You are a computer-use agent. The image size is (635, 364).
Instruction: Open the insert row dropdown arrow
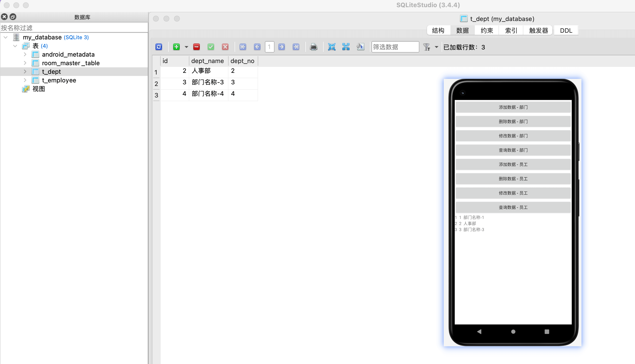(x=186, y=47)
